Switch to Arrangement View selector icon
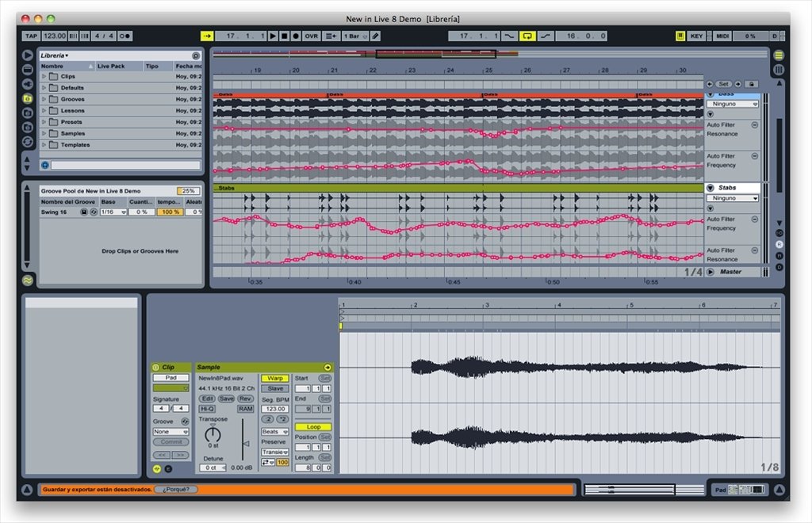 779,55
